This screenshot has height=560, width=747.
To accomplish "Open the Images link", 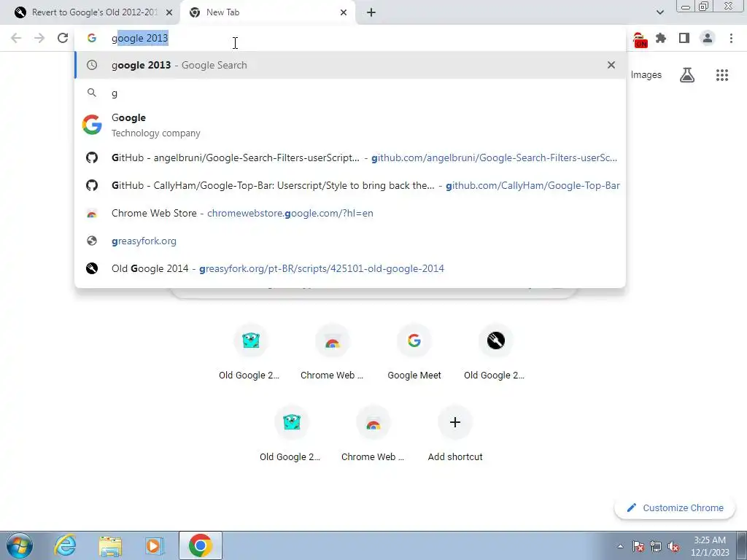I will point(646,75).
